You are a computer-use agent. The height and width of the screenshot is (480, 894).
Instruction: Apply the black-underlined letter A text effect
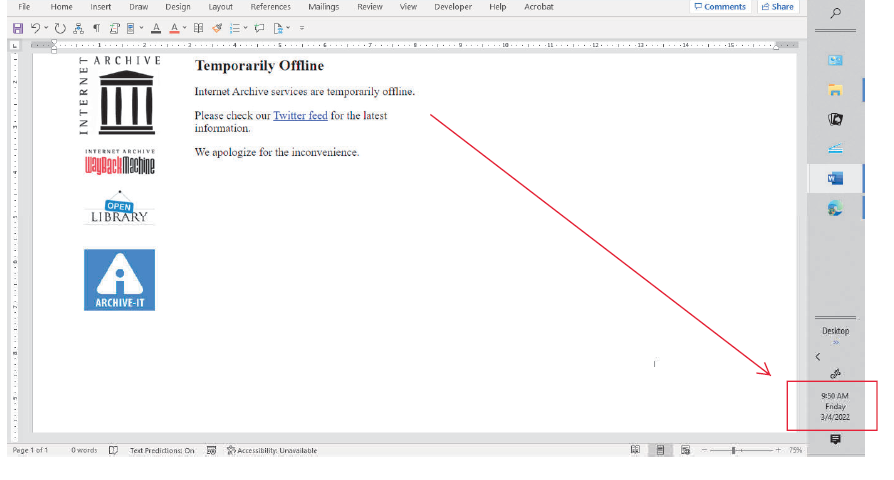tap(156, 28)
